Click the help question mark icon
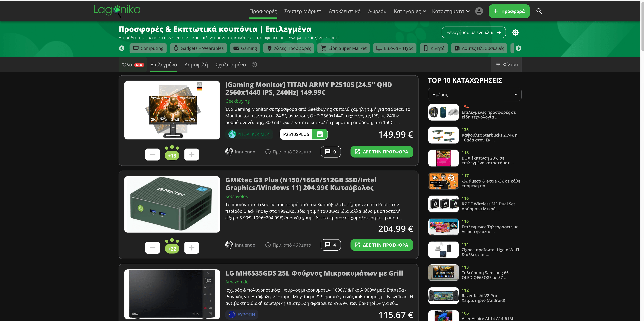644x321 pixels. pos(254,65)
